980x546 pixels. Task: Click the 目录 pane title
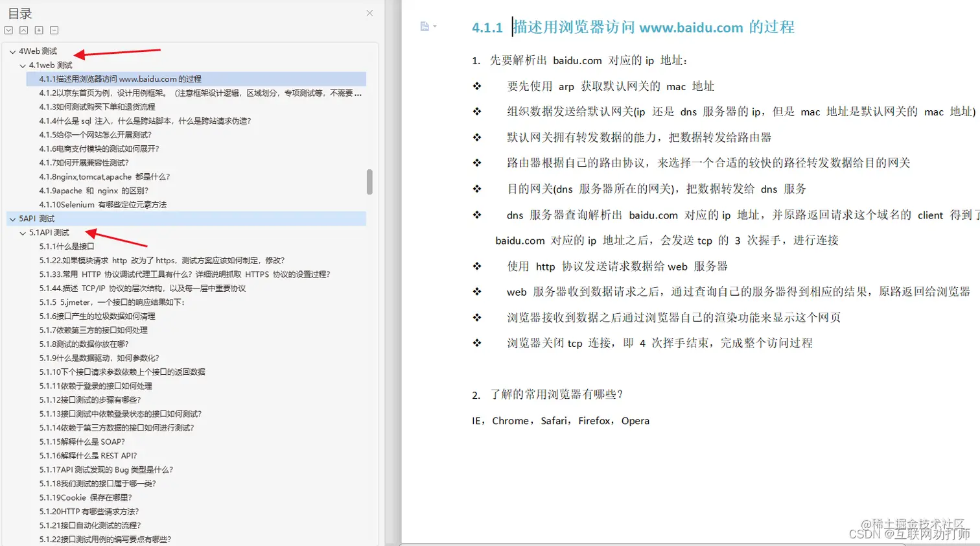coord(19,14)
